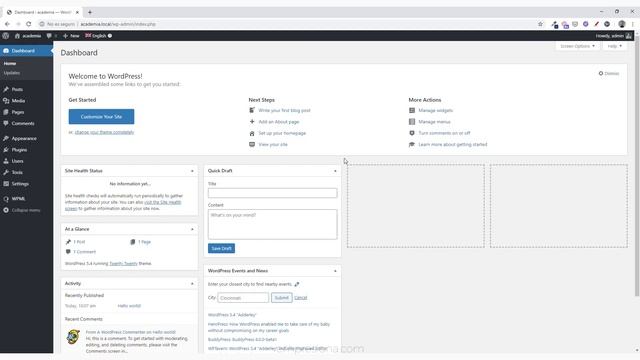Select the Home submenu item
The width and height of the screenshot is (640, 360).
(x=10, y=63)
